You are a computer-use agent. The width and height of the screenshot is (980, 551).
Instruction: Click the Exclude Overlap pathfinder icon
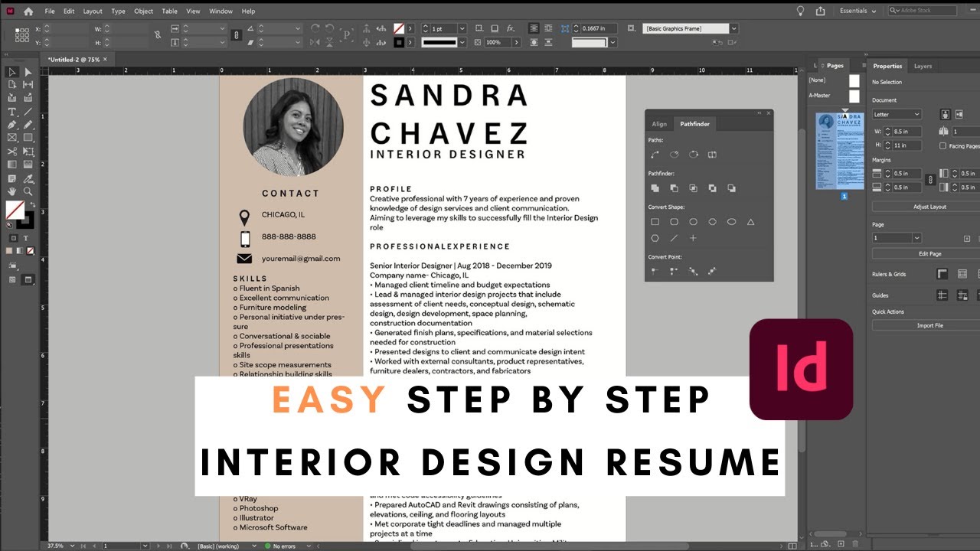713,188
